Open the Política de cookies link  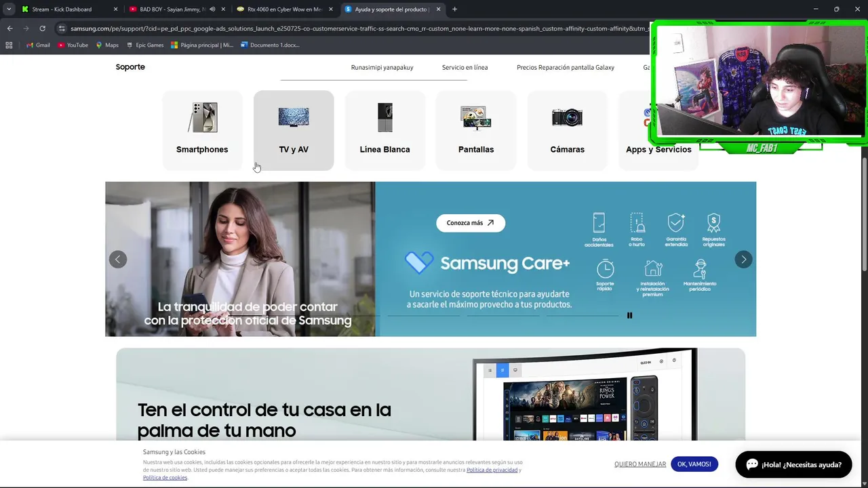(x=165, y=478)
